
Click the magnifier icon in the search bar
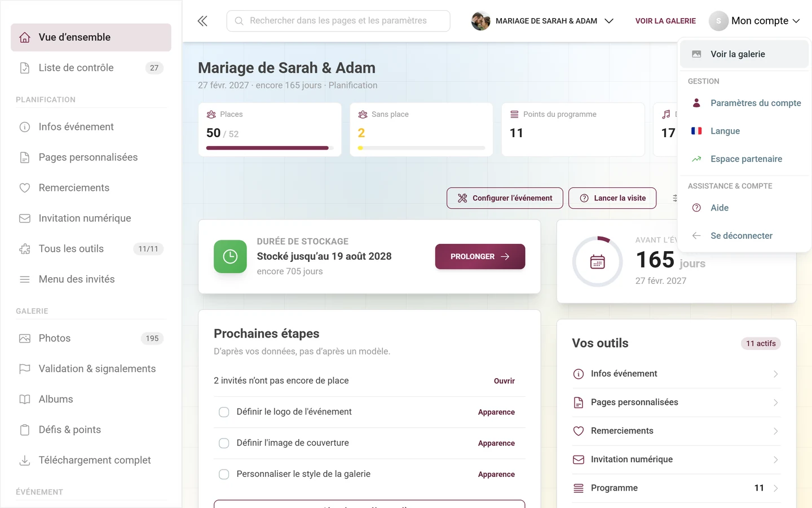(x=239, y=21)
